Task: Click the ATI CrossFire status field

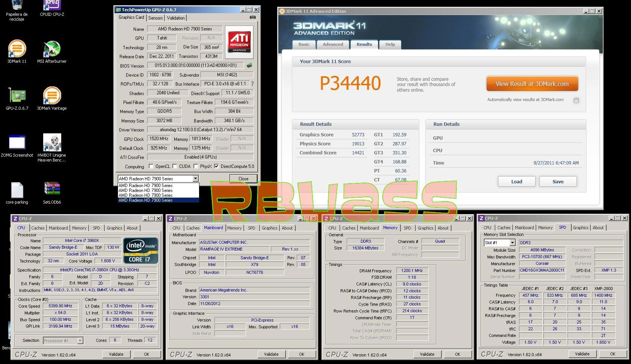Action: point(200,157)
